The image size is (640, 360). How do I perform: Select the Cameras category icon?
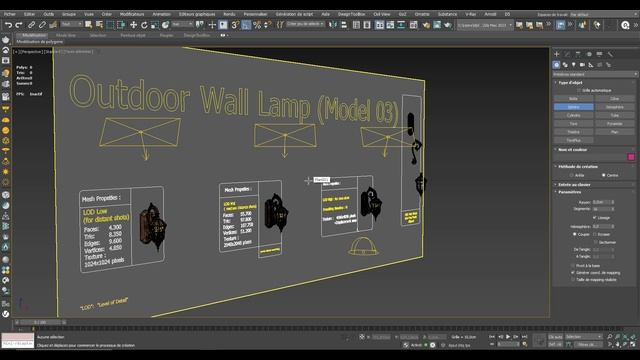coord(582,64)
